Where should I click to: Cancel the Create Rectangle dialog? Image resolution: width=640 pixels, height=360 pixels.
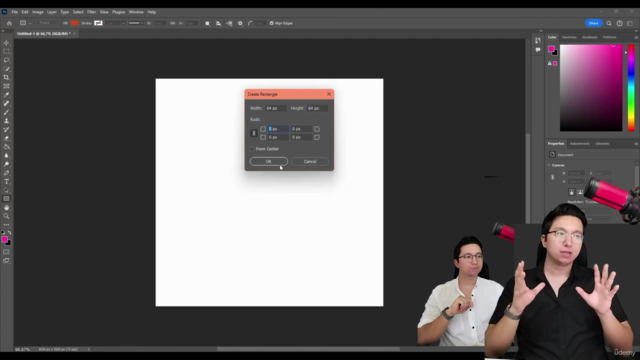[310, 162]
